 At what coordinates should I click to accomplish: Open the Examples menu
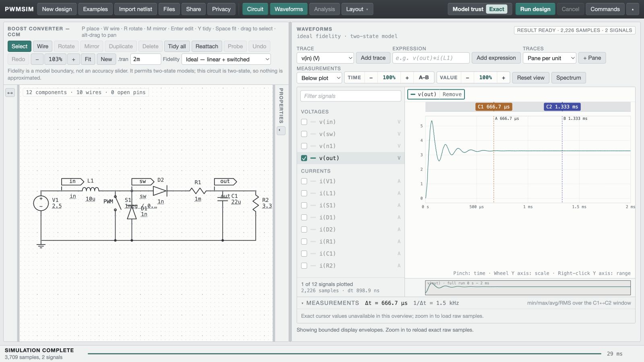pos(95,9)
